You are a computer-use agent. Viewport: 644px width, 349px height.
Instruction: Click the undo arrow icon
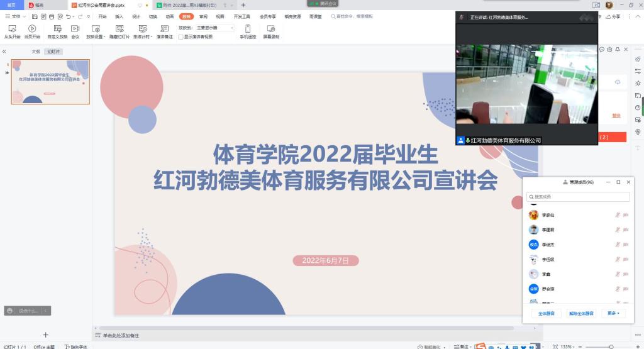69,16
